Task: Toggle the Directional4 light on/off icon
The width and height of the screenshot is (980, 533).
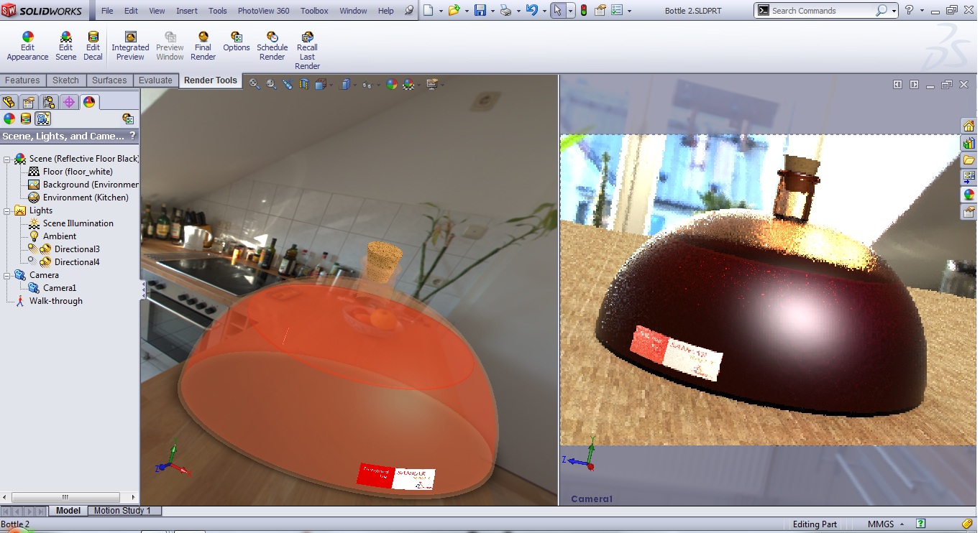Action: [32, 261]
